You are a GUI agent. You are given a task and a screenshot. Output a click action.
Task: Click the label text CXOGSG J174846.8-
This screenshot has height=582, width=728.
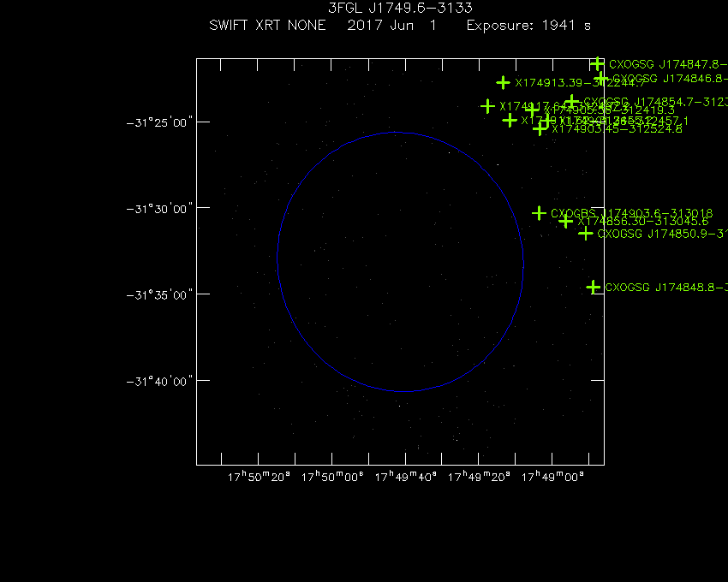[x=670, y=79]
